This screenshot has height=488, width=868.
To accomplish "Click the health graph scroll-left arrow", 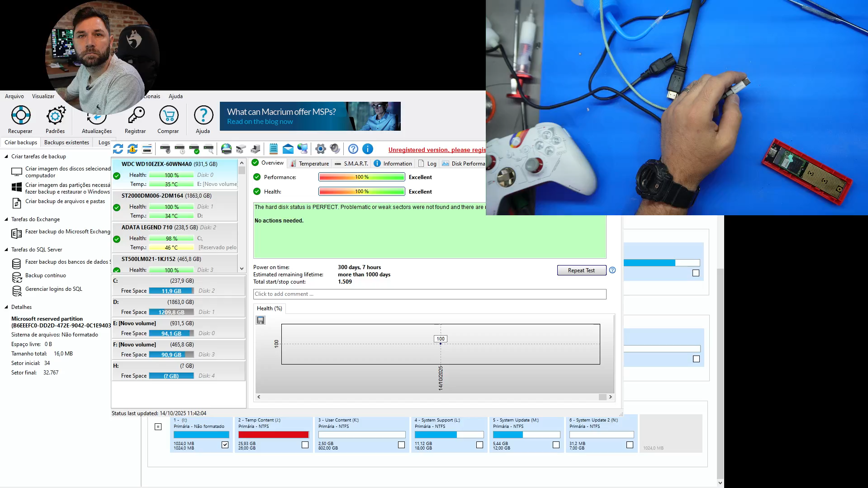I will point(259,397).
